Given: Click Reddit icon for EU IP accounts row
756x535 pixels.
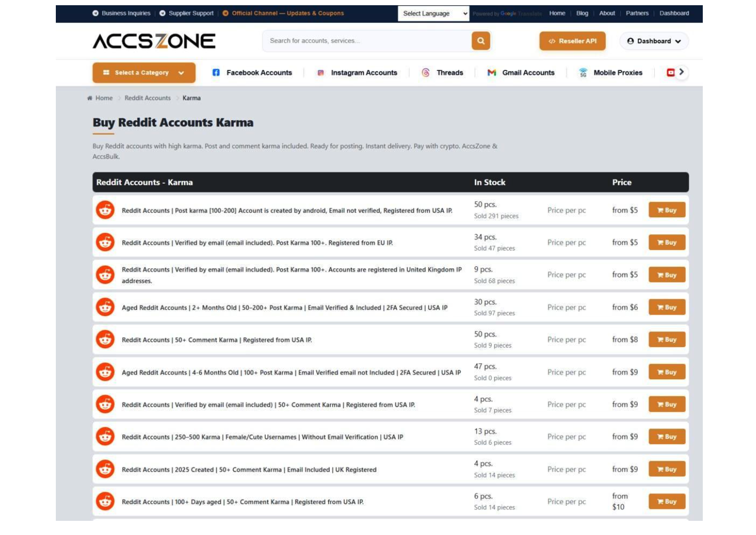Looking at the screenshot, I should [105, 242].
